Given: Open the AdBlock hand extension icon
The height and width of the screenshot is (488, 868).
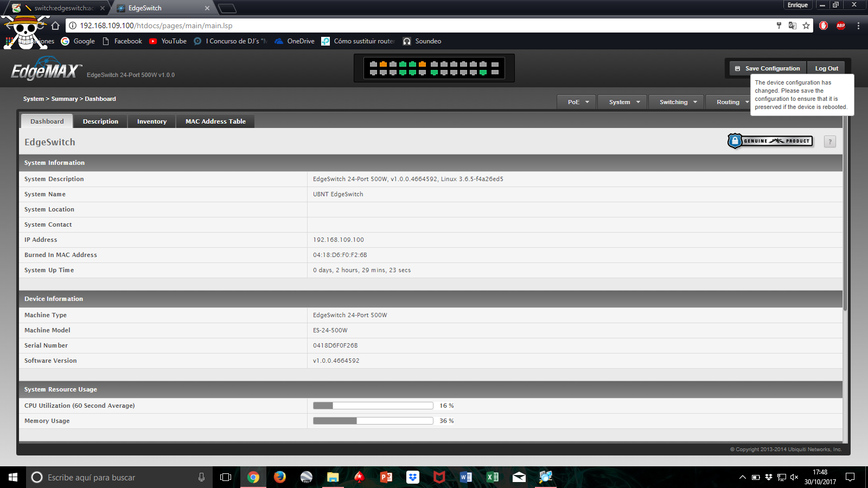Looking at the screenshot, I should 824,25.
